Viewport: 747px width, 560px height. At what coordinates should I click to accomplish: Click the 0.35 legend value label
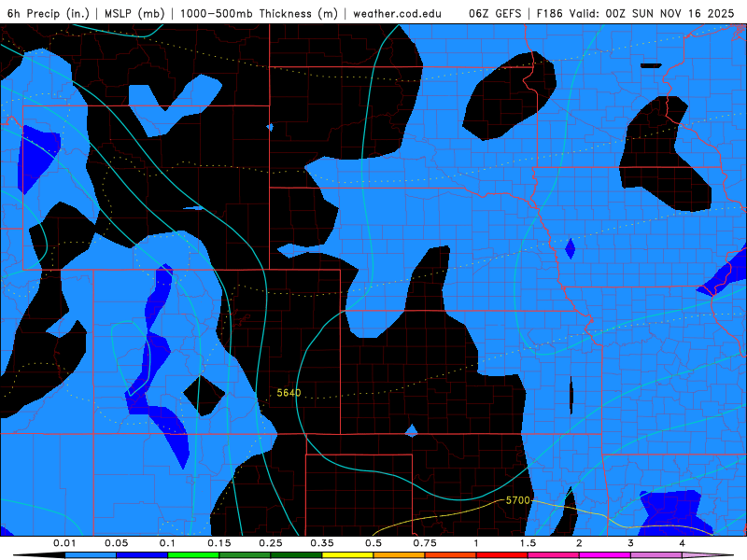322,543
